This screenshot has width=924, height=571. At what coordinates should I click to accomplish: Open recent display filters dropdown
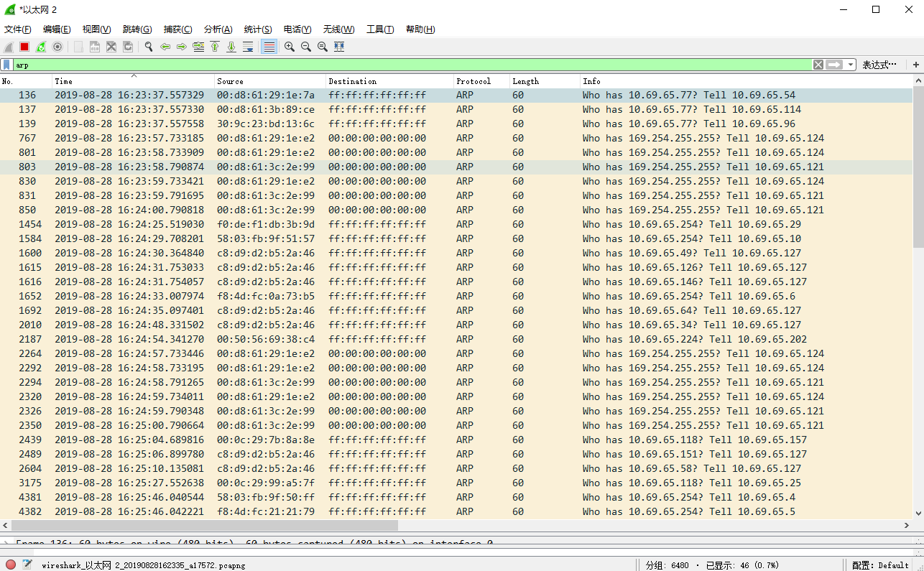coord(851,65)
